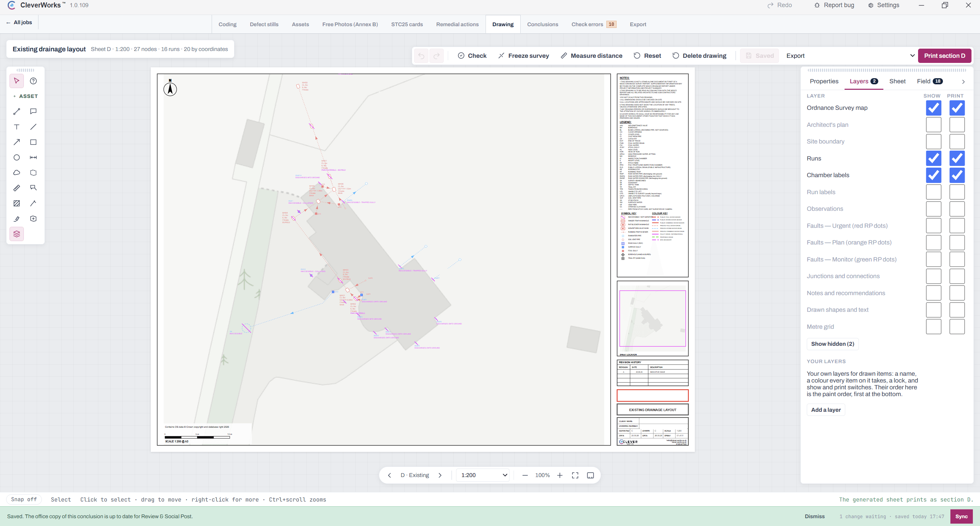Screen dimensions: 980x526
Task: Pick the break-line pen tool
Action: click(33, 203)
